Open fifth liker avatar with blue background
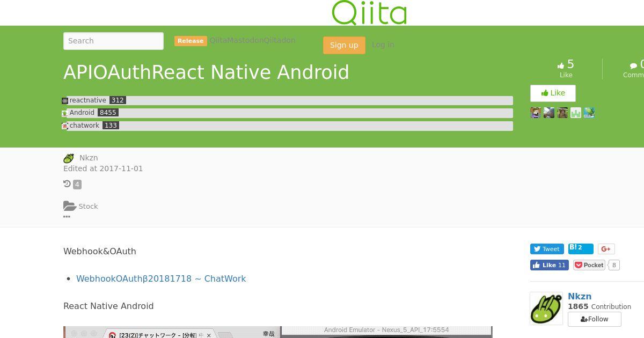The image size is (644, 338). tap(589, 113)
